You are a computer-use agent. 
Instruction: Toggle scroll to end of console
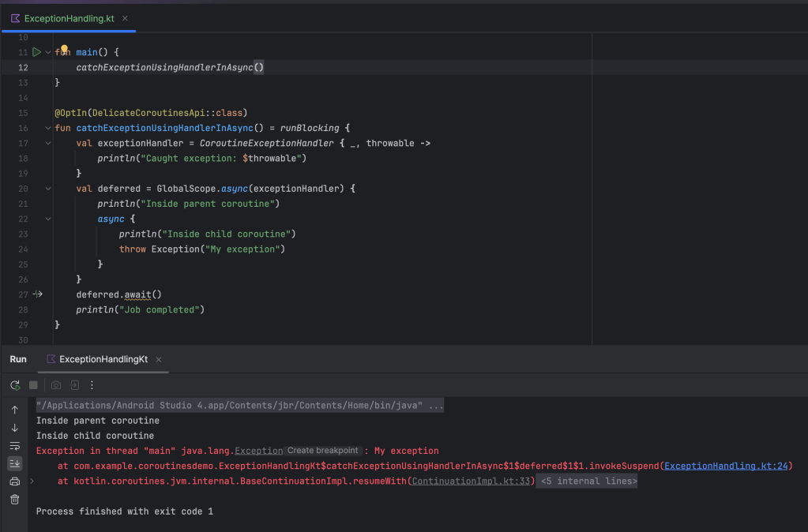pyautogui.click(x=15, y=463)
